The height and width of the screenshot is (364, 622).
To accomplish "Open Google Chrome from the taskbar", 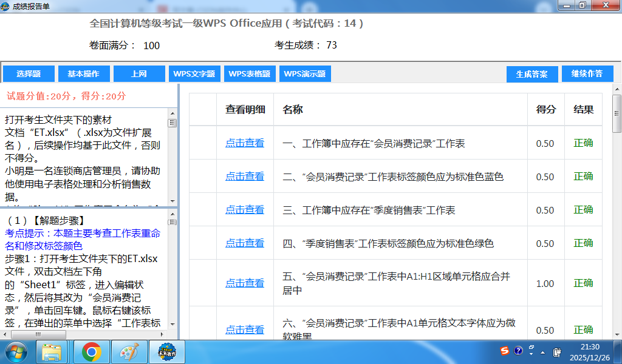I will [x=91, y=352].
